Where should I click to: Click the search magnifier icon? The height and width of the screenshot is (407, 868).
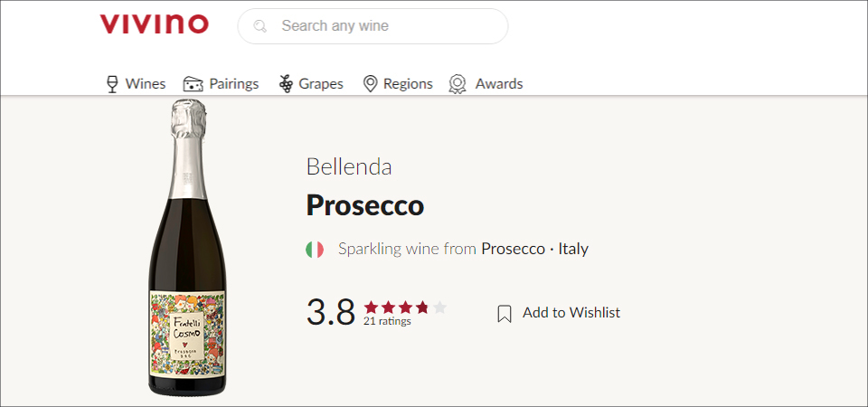click(x=260, y=26)
